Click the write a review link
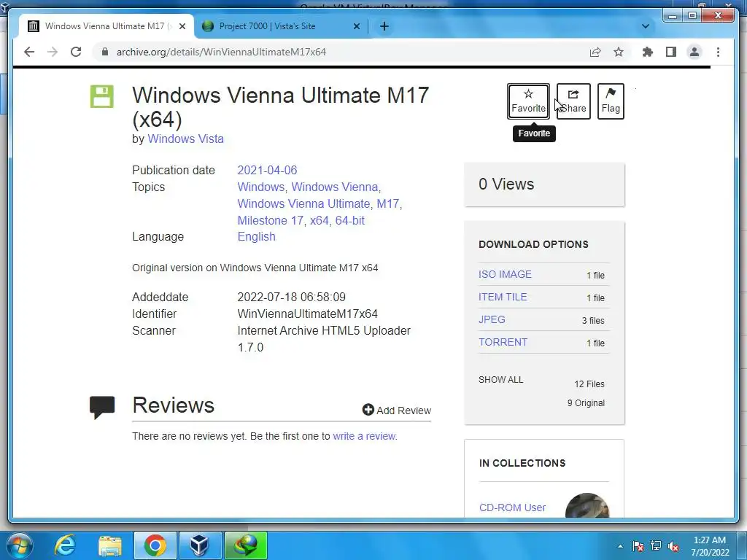The height and width of the screenshot is (560, 747). (364, 436)
